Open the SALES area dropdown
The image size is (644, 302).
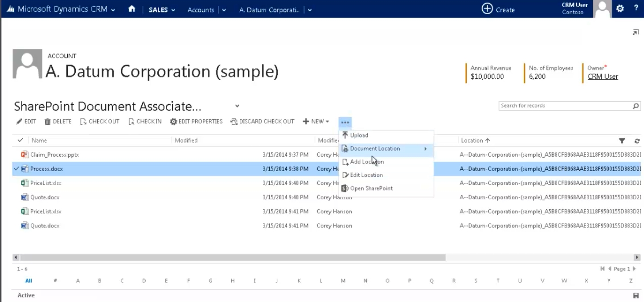tap(162, 10)
